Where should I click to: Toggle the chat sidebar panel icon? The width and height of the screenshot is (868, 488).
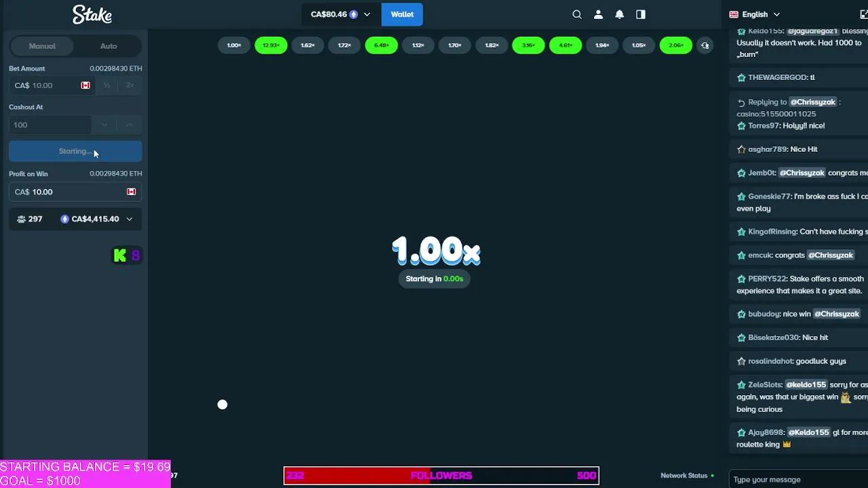(641, 14)
